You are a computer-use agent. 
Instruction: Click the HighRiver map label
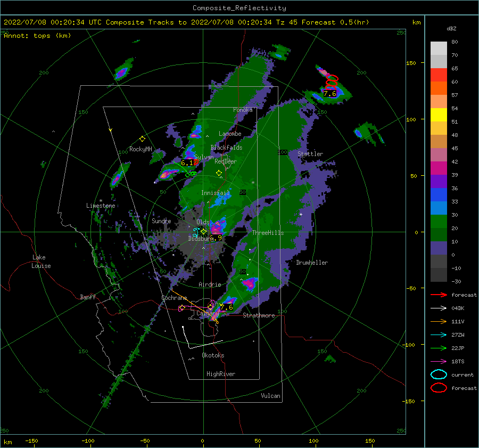click(x=221, y=374)
